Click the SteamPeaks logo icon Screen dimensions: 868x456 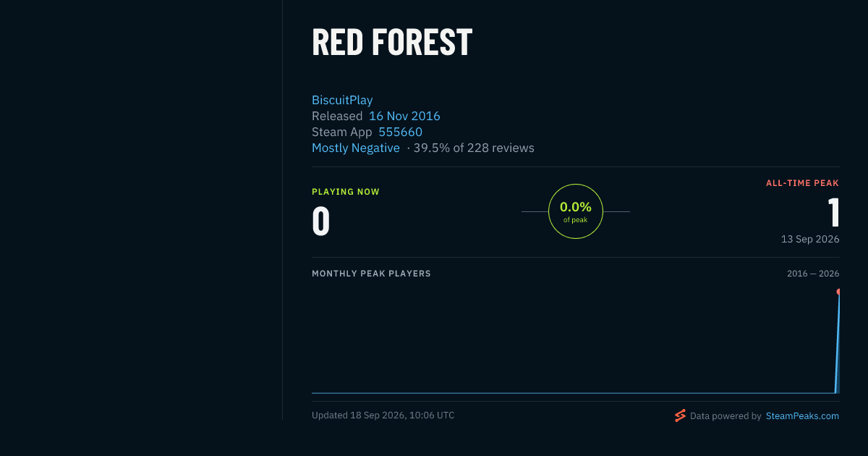click(680, 415)
